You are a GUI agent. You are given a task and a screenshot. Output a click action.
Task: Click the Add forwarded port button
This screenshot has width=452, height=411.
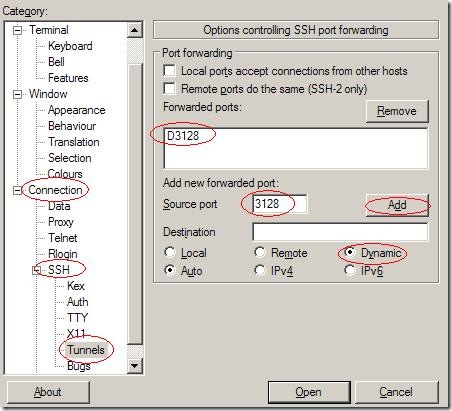pyautogui.click(x=397, y=205)
